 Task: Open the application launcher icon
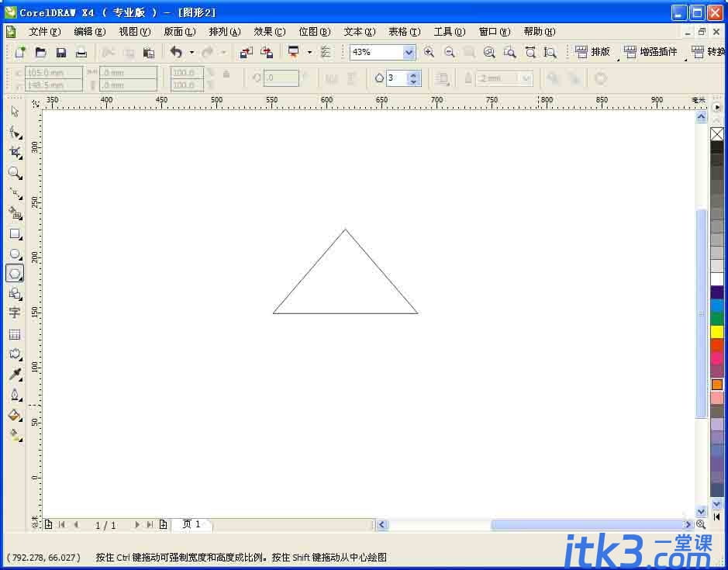(x=293, y=51)
